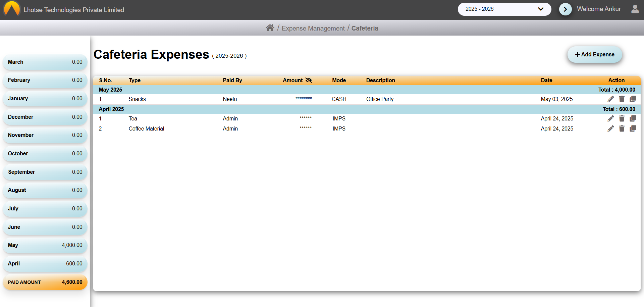The width and height of the screenshot is (644, 307).
Task: Click the Mode column header
Action: click(339, 81)
